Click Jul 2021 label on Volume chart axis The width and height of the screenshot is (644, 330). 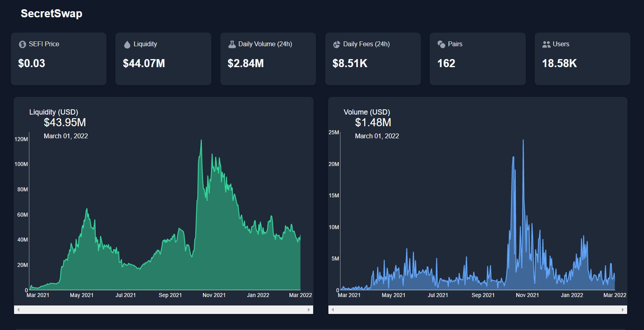[x=438, y=295]
